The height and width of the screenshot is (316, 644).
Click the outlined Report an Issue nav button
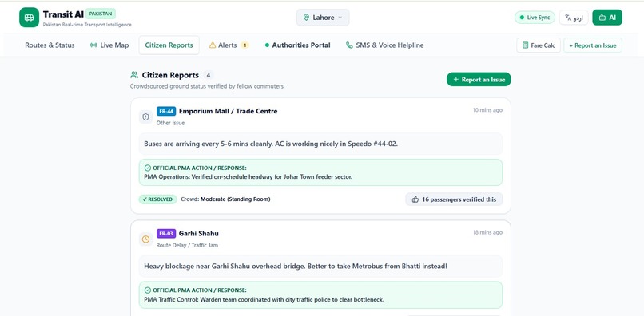pos(593,45)
